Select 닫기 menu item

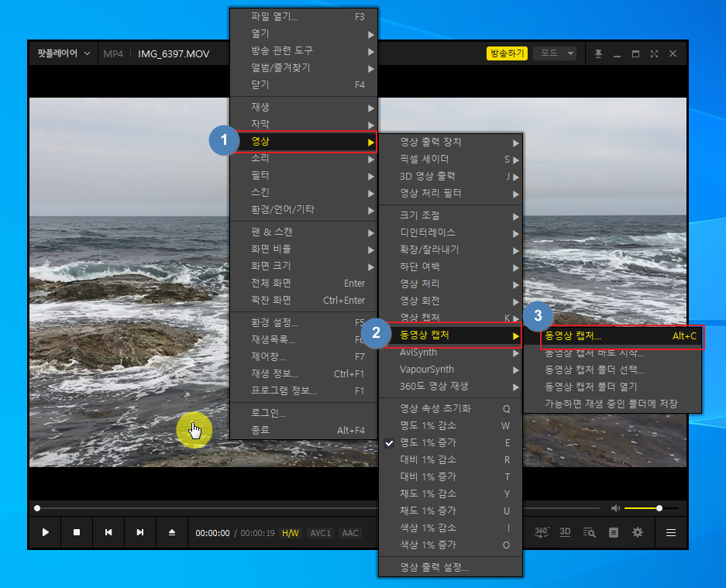coord(304,85)
